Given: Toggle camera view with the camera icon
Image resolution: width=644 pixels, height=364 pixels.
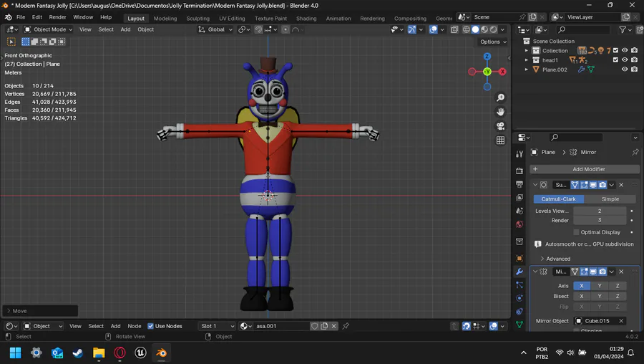Looking at the screenshot, I should click(501, 126).
